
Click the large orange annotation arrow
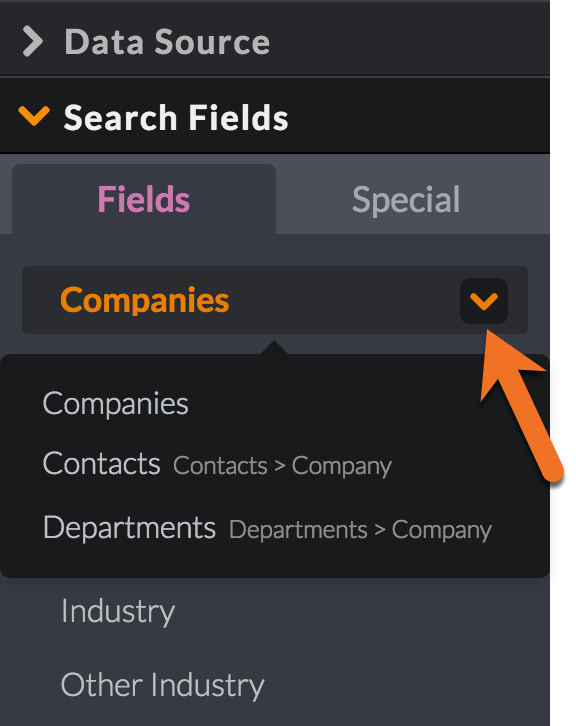pos(521,405)
